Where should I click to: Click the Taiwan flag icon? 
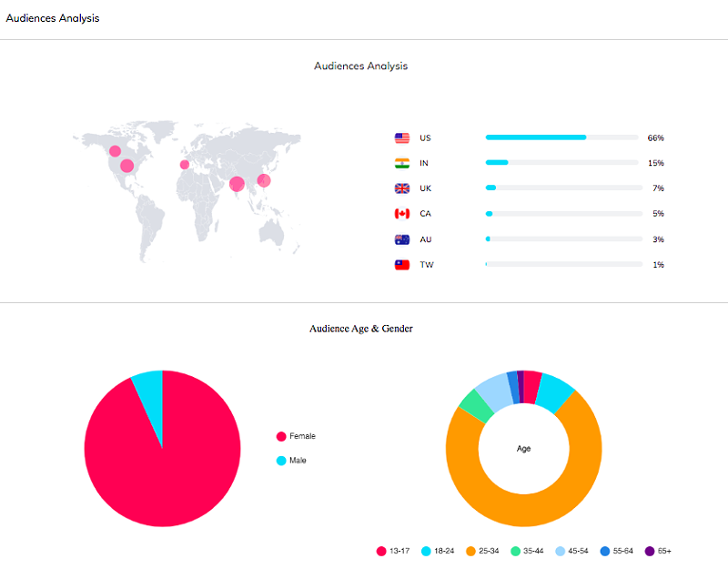tap(402, 265)
